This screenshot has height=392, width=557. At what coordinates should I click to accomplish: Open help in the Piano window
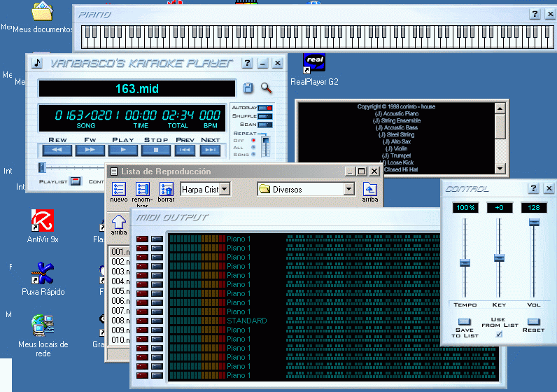[x=535, y=14]
